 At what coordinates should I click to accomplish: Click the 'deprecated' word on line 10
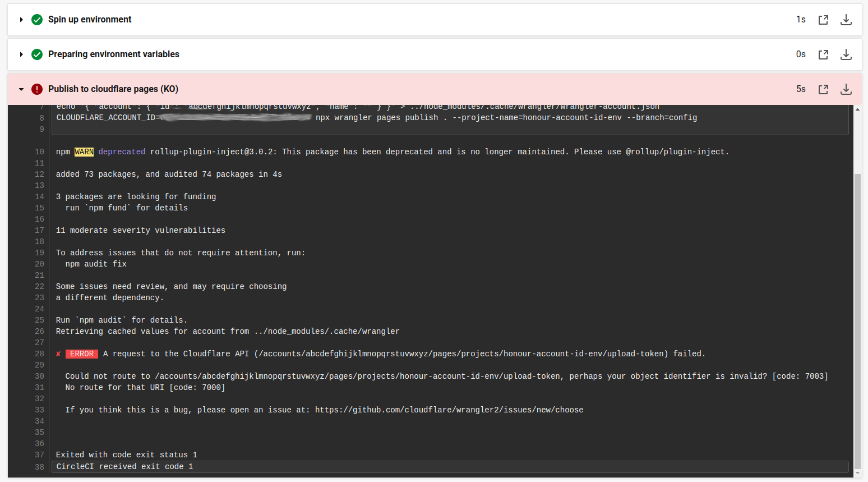122,152
